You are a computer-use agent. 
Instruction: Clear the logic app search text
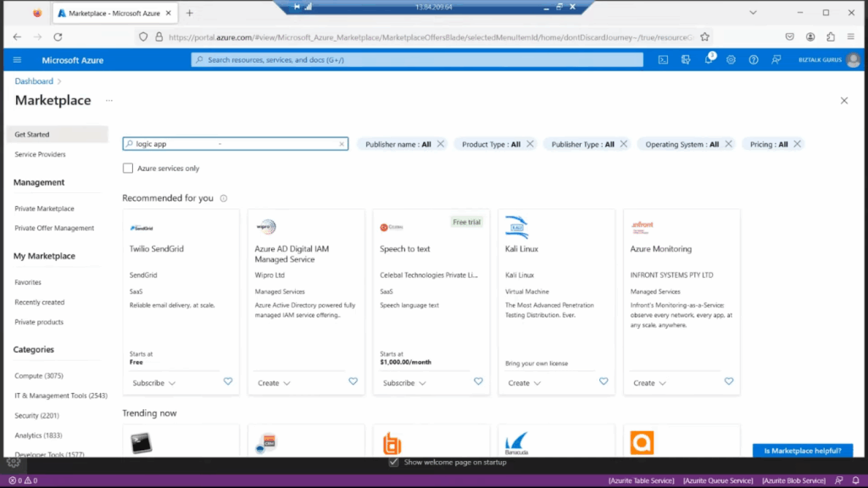pos(342,144)
